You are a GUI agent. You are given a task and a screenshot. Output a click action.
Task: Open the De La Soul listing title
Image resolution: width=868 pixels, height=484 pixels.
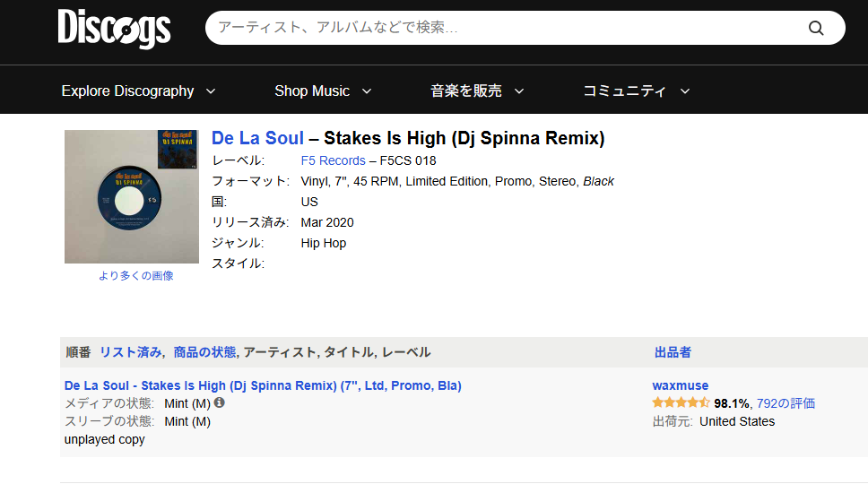[263, 385]
